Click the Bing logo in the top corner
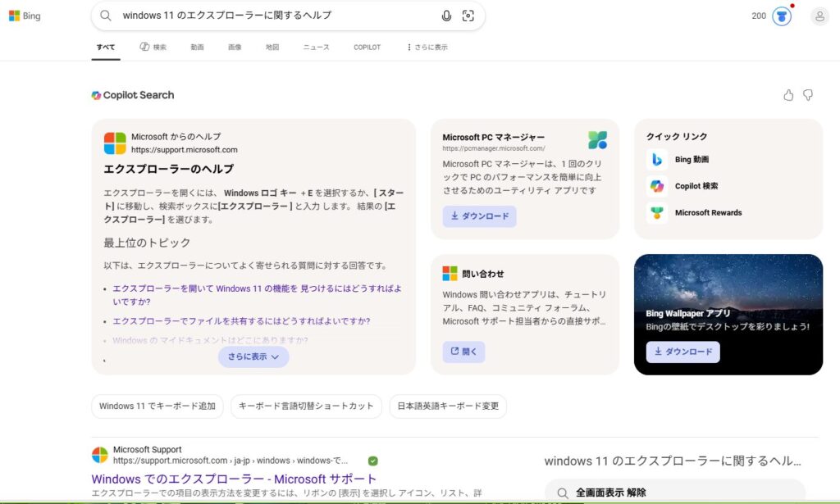This screenshot has height=504, width=840. click(x=25, y=15)
